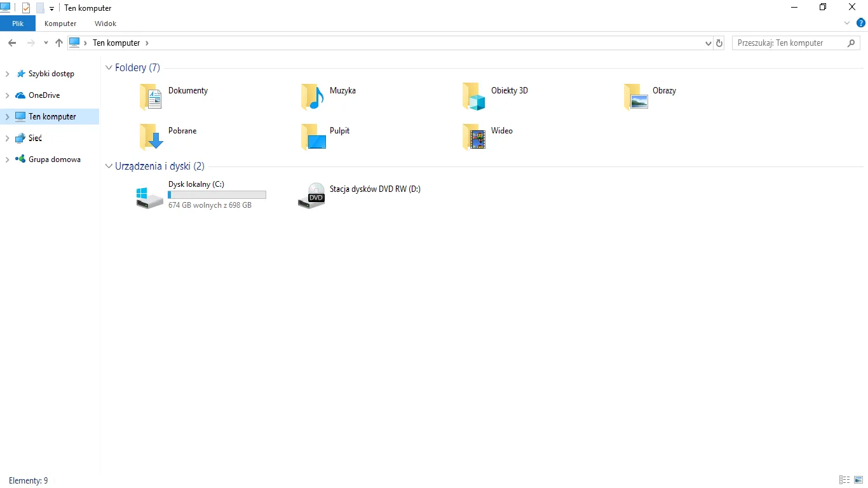Viewport: 868px width, 488px height.
Task: Select the DVD RW drive (D:) icon
Action: (x=311, y=196)
